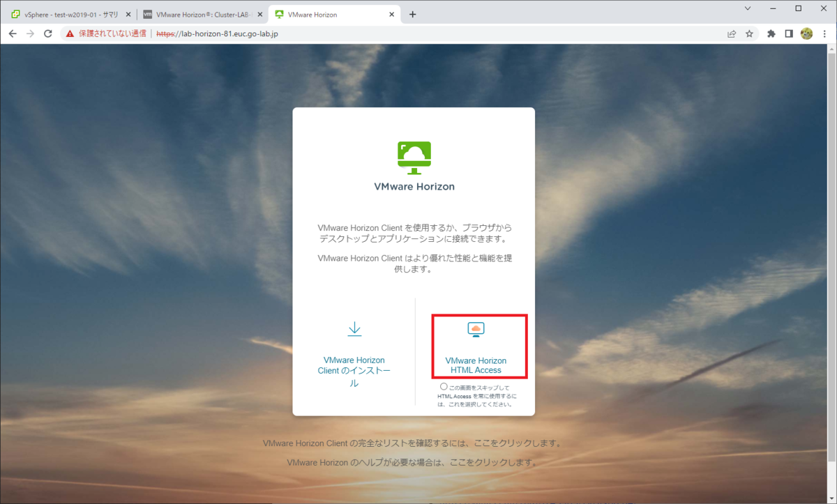Click VMware Horizon Client install link
This screenshot has height=504, width=837.
354,372
